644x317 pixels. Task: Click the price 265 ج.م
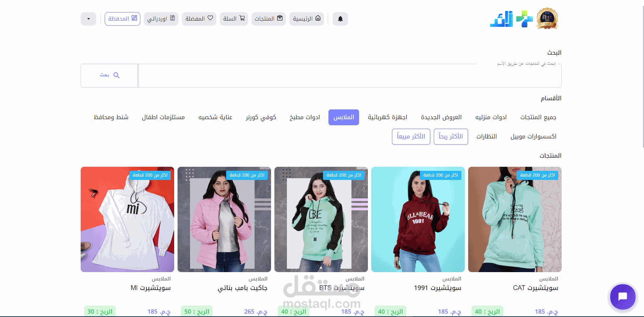(x=256, y=312)
